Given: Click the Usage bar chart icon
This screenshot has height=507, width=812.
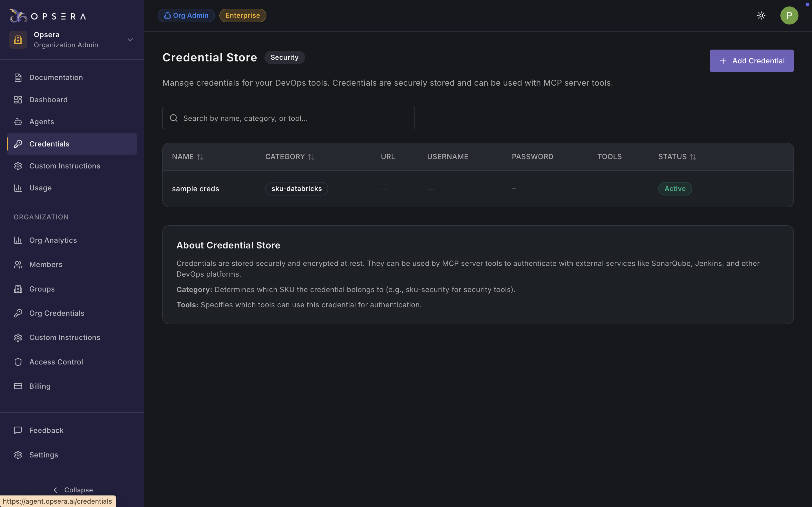Looking at the screenshot, I should [x=18, y=188].
